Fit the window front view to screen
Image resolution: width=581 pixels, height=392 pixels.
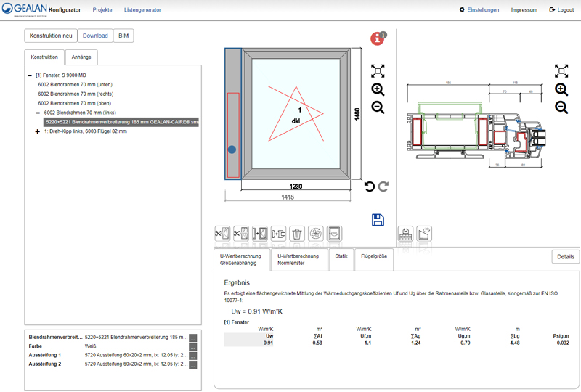[378, 70]
